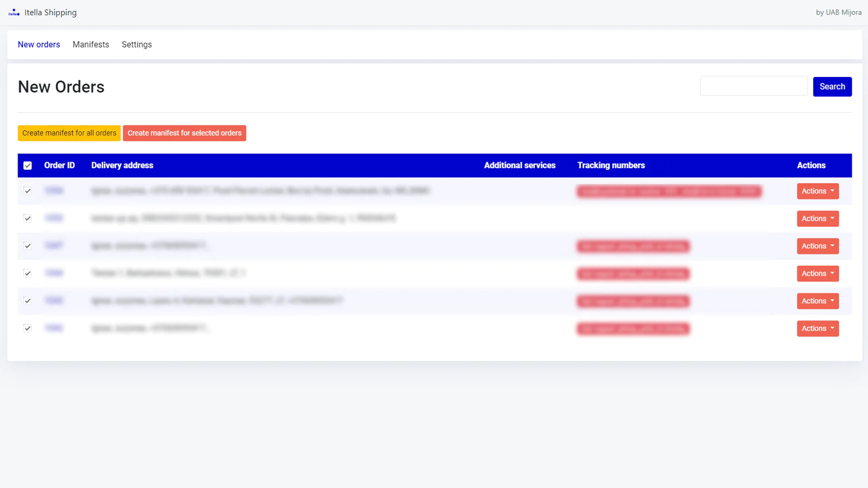
Task: Click the Order ID column header
Action: pyautogui.click(x=60, y=165)
